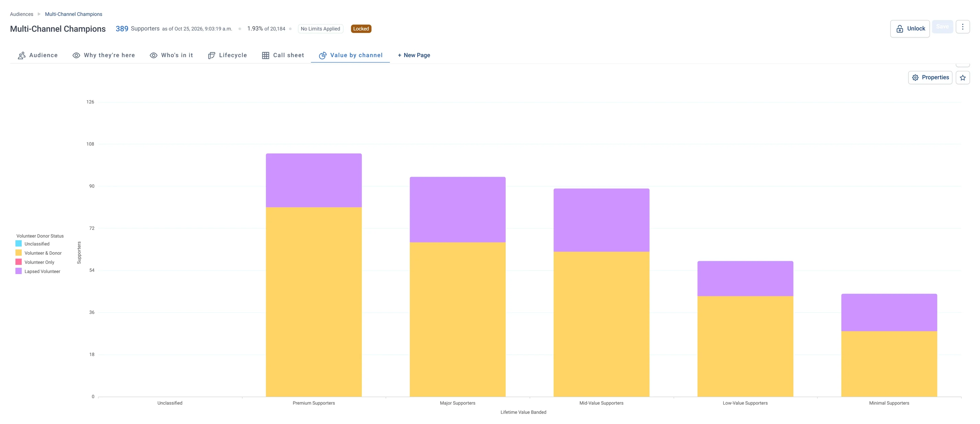980x424 pixels.
Task: Click the Volunteer Donor Status legend title
Action: click(40, 236)
